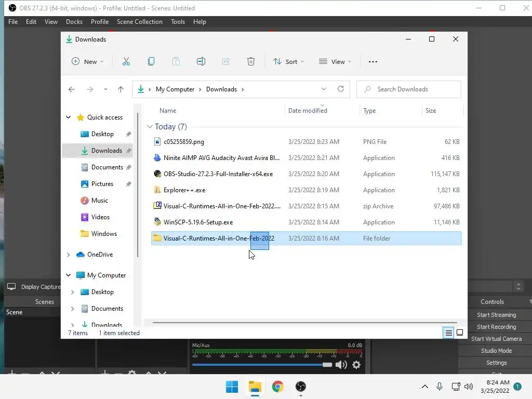The width and height of the screenshot is (532, 399).
Task: Open the See more three-dots menu
Action: (373, 62)
